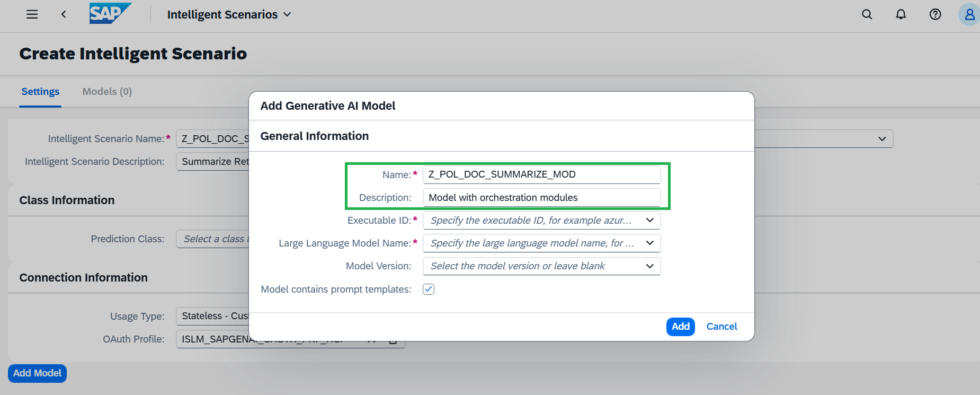Switch to the Models (0) tab
980x395 pixels.
(x=107, y=92)
